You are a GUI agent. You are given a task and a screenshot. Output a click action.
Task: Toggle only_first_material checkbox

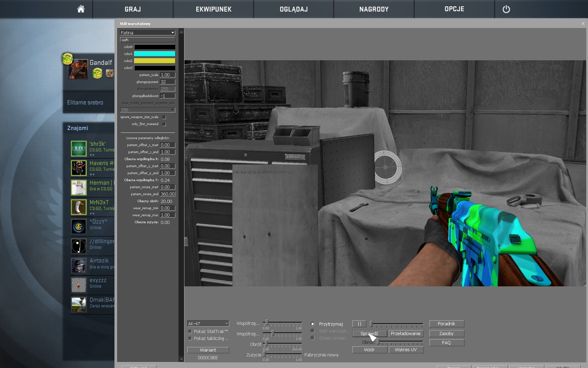[164, 124]
